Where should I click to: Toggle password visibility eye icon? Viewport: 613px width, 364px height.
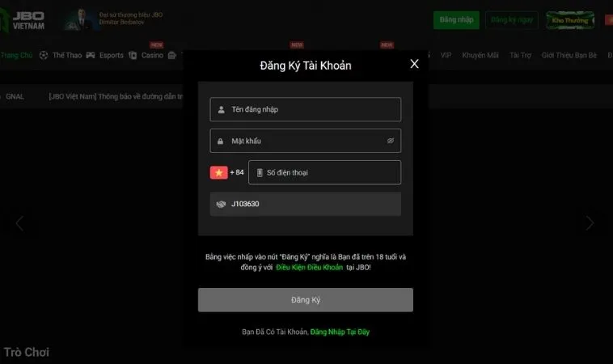click(x=390, y=141)
